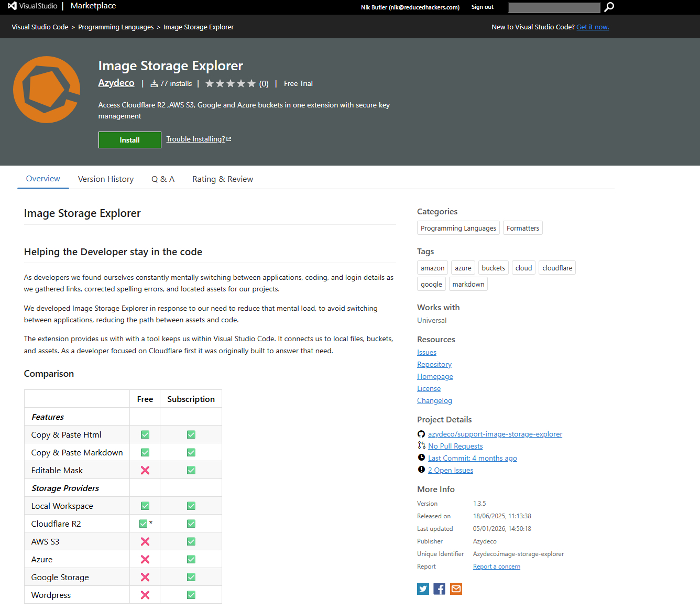
Task: Click the five-star rating icons
Action: tap(230, 83)
